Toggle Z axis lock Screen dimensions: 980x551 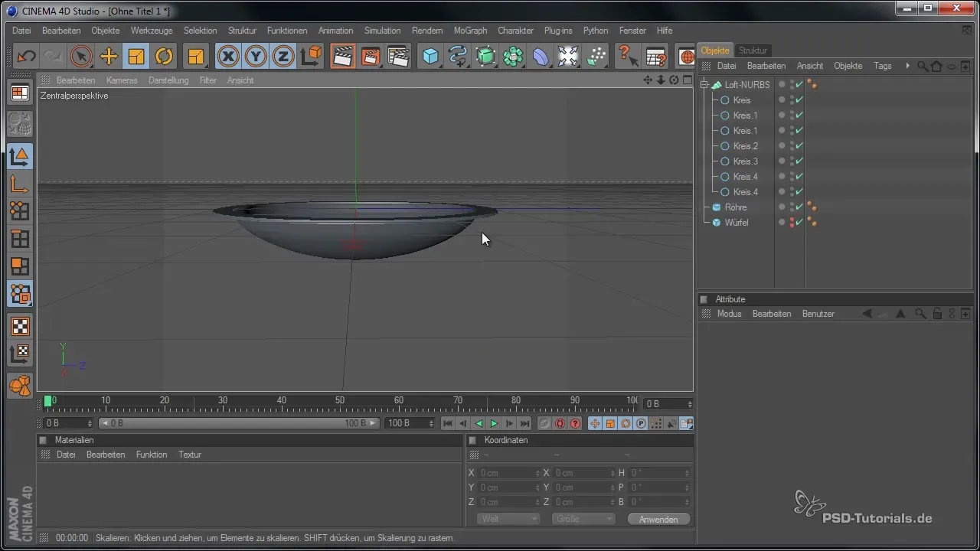click(x=283, y=56)
